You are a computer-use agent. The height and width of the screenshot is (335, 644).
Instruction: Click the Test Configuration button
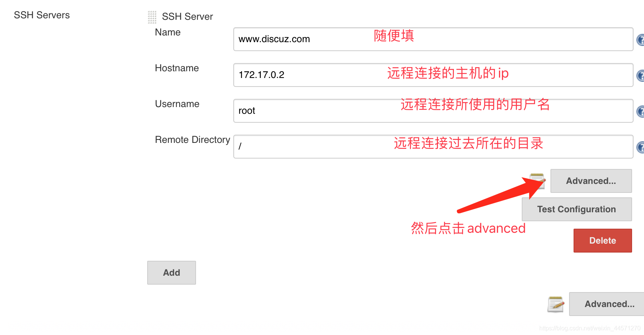point(577,209)
